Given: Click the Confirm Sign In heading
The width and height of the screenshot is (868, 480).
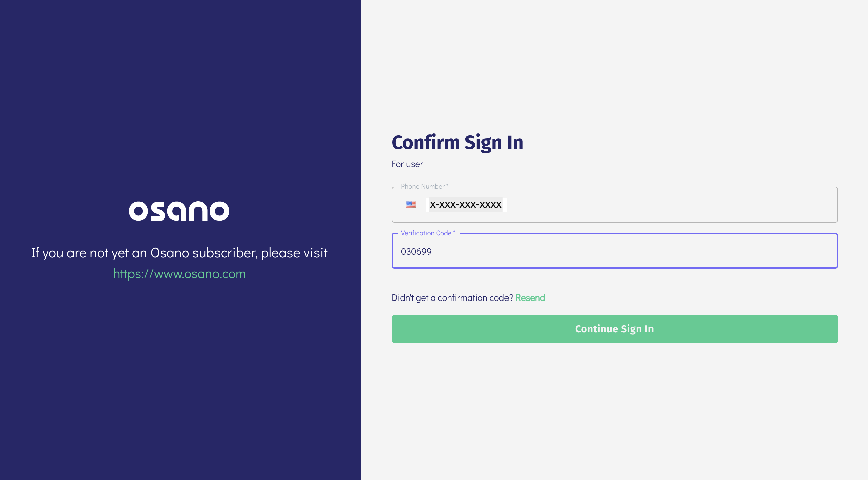Looking at the screenshot, I should click(x=457, y=142).
